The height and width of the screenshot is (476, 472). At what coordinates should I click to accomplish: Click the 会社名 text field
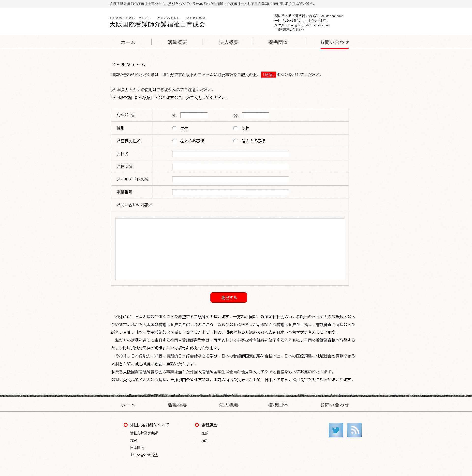click(230, 154)
